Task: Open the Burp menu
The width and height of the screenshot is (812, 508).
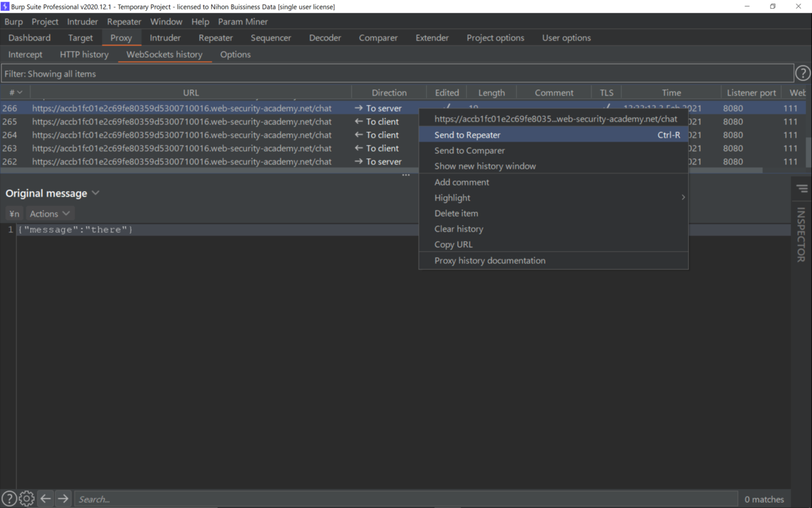Action: (14, 22)
